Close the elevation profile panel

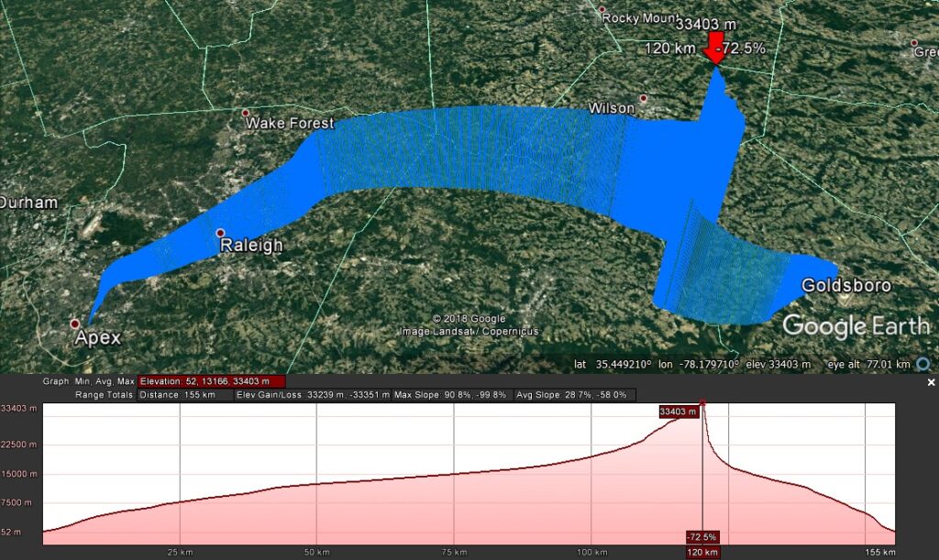click(931, 382)
